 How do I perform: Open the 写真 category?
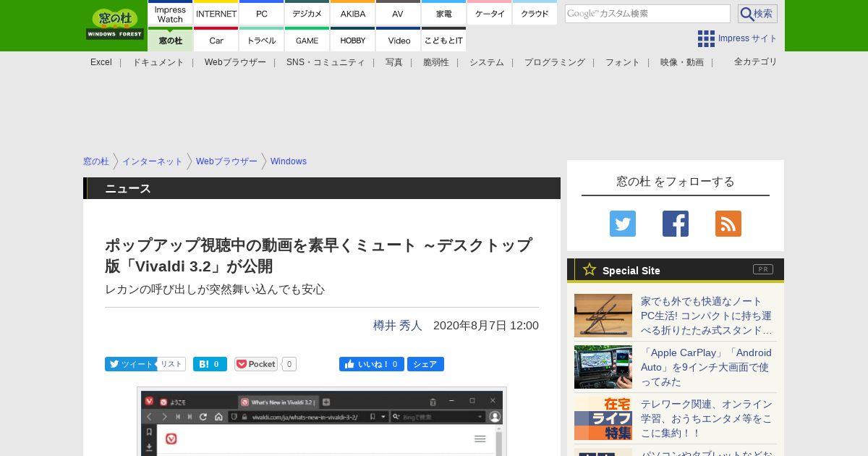click(394, 62)
